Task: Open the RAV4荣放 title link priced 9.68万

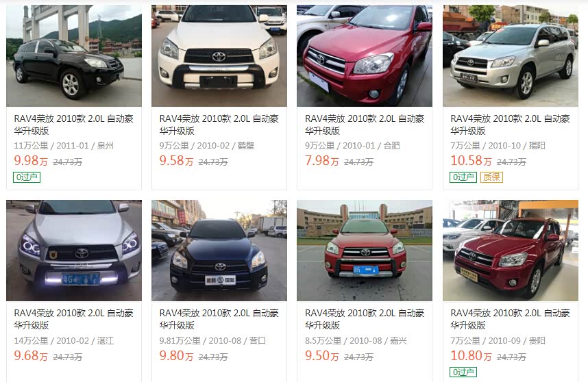Action: point(74,319)
